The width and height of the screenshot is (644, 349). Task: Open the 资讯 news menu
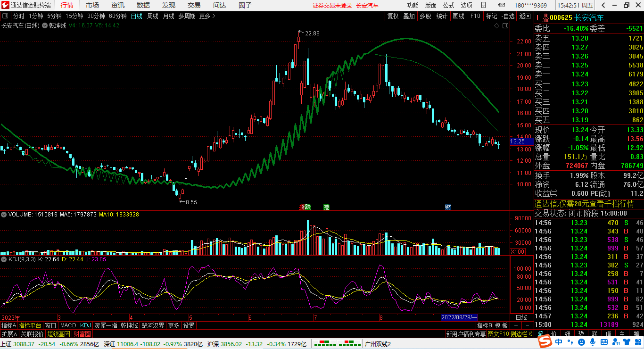[118, 5]
